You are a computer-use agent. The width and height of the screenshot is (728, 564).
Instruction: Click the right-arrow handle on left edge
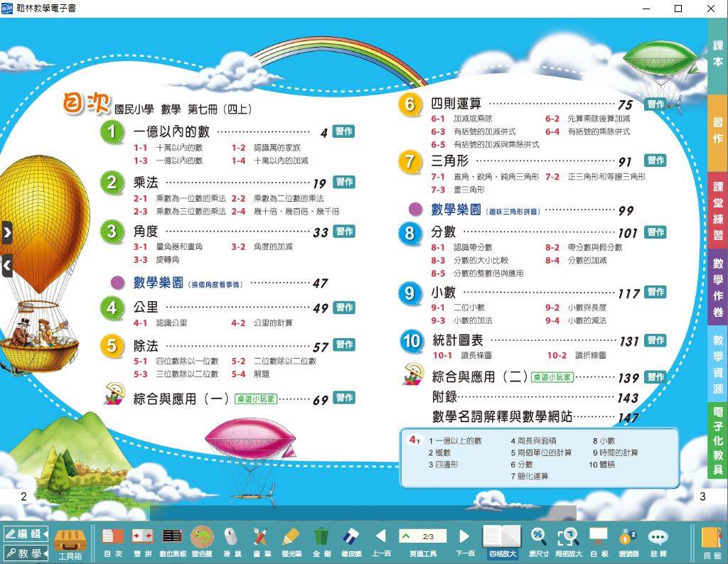(x=6, y=232)
